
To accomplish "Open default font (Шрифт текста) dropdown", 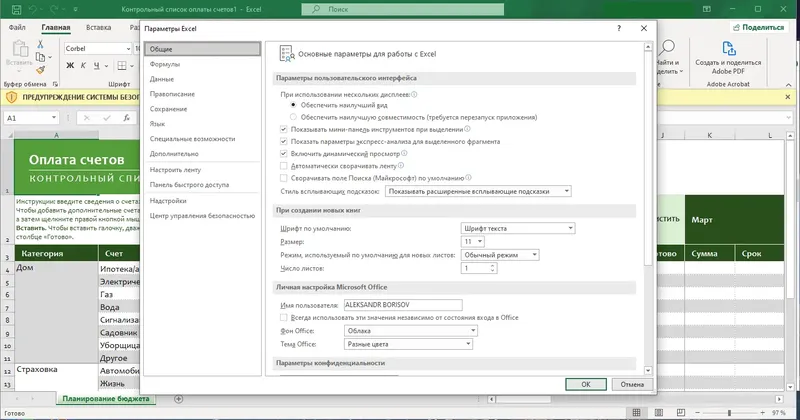I will click(518, 228).
